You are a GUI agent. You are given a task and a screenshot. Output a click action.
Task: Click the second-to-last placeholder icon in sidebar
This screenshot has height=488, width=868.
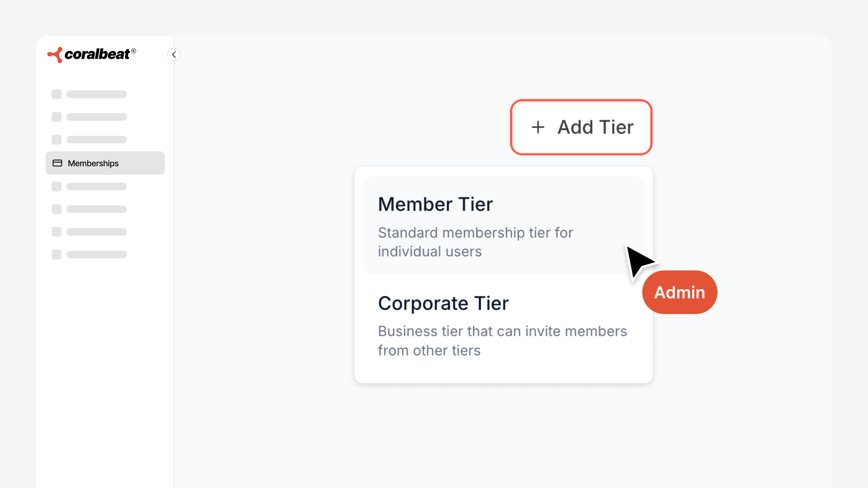57,232
